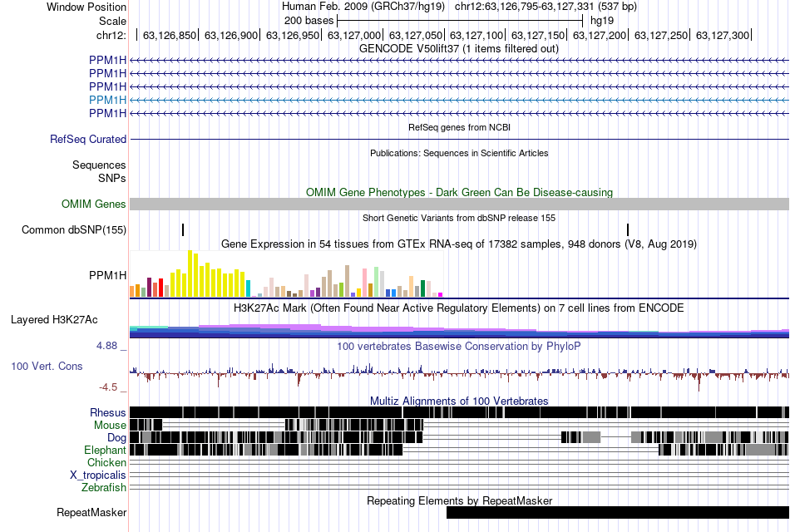Open Short Genetic Variants from dbSNP title
The width and height of the screenshot is (790, 532).
coord(459,218)
